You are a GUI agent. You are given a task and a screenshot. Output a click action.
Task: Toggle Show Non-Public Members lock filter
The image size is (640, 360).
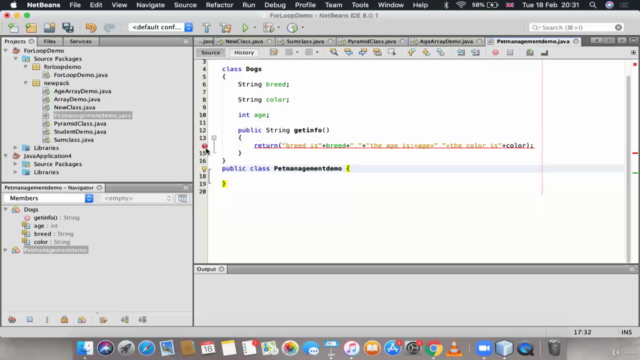pyautogui.click(x=64, y=320)
